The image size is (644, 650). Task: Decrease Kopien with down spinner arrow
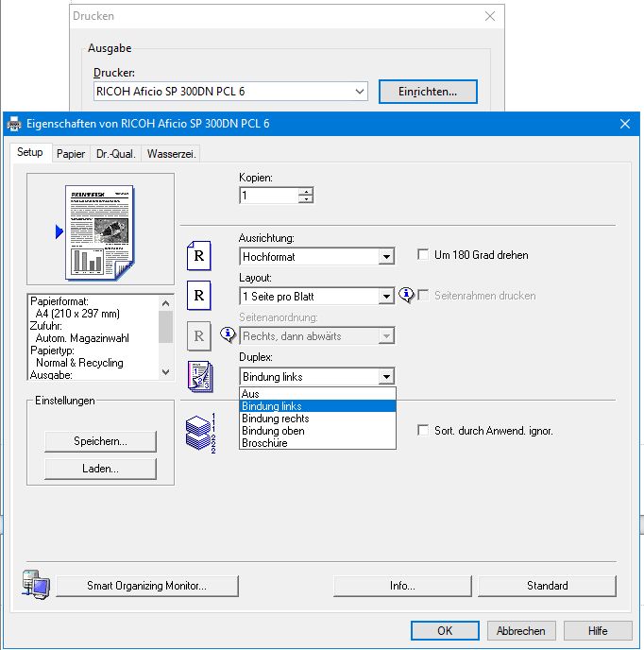tap(306, 199)
